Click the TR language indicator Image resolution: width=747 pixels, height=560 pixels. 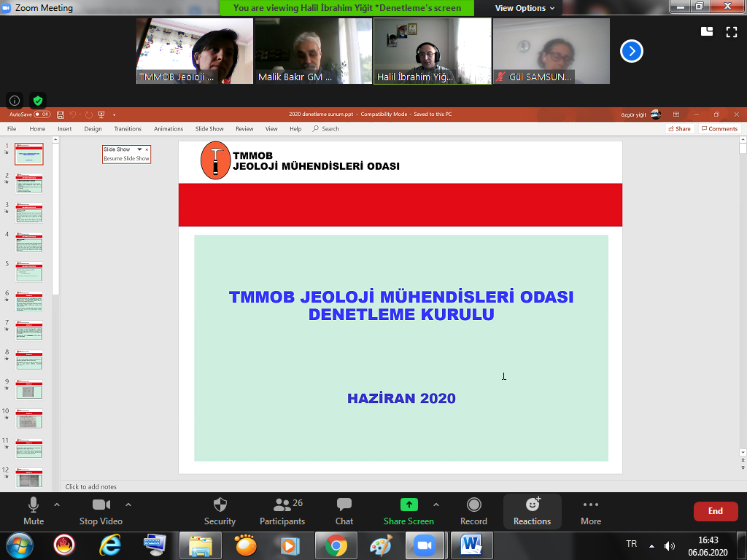click(632, 544)
